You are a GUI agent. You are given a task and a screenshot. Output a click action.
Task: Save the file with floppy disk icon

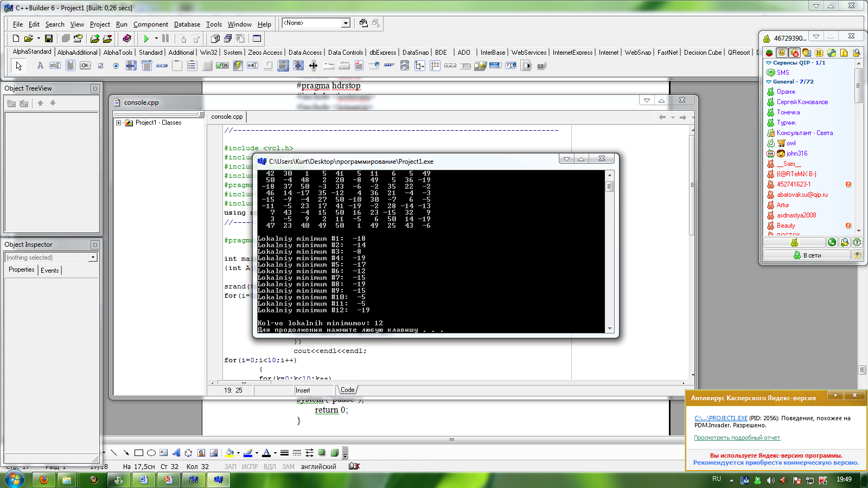pyautogui.click(x=49, y=38)
